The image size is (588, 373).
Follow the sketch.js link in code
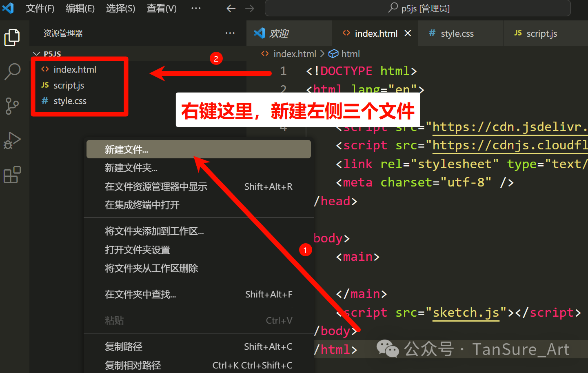pos(466,313)
